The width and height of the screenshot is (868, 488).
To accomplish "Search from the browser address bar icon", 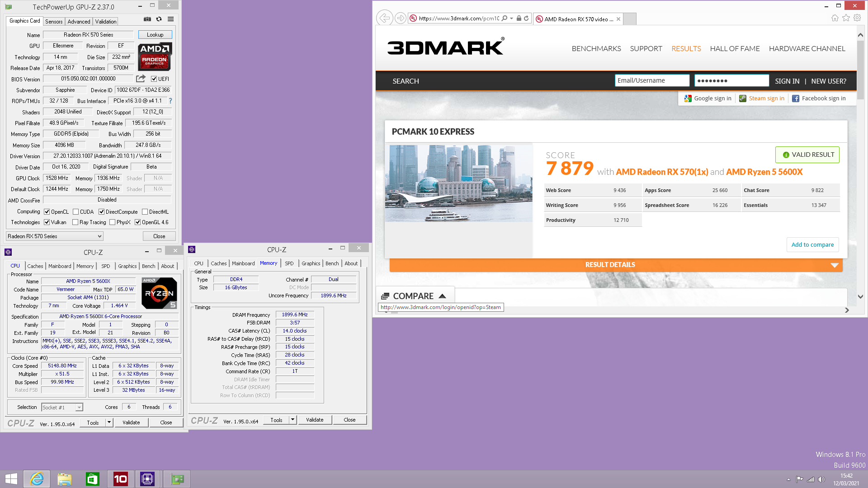I will point(505,19).
